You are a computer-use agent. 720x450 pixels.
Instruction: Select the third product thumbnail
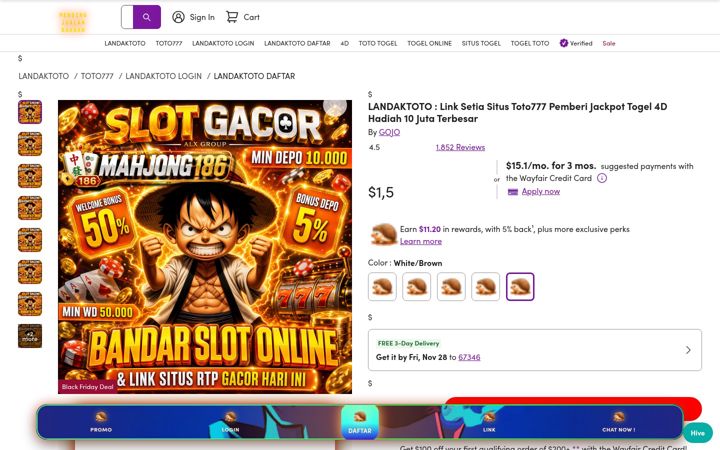tap(30, 176)
